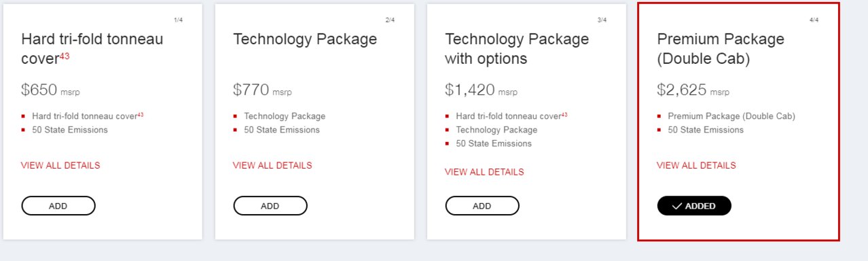868x261 pixels.
Task: Add the Technology Package
Action: point(270,206)
